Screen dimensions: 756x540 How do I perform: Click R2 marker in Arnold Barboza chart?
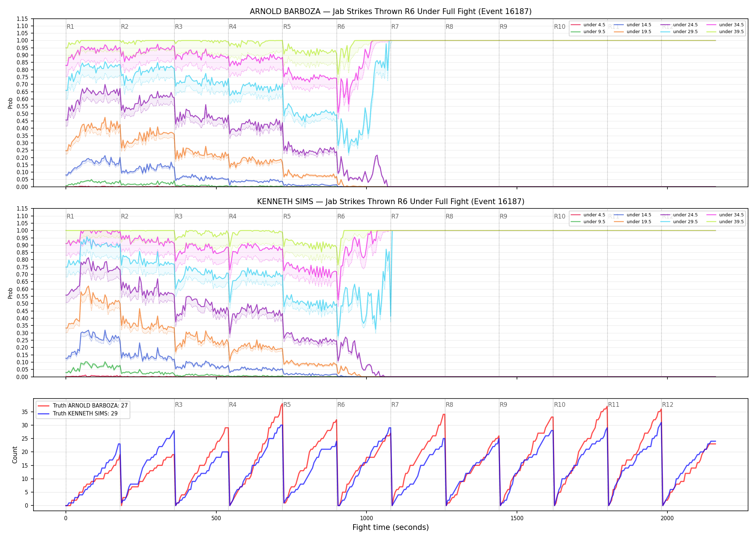(125, 27)
